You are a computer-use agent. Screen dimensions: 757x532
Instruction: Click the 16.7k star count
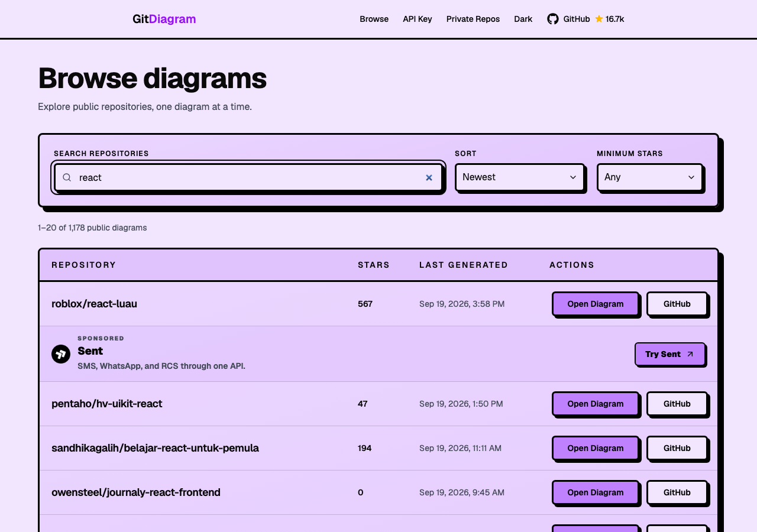(x=615, y=19)
